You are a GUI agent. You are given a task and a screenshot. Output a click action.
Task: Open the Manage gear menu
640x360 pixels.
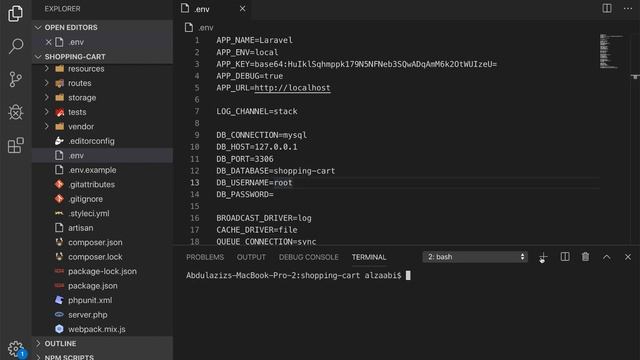[16, 349]
